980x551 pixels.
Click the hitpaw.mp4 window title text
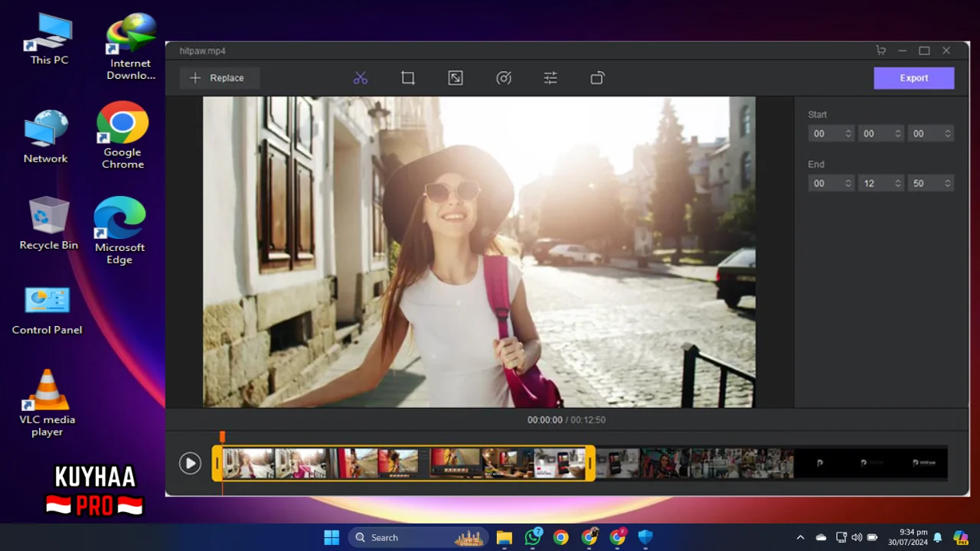point(202,51)
